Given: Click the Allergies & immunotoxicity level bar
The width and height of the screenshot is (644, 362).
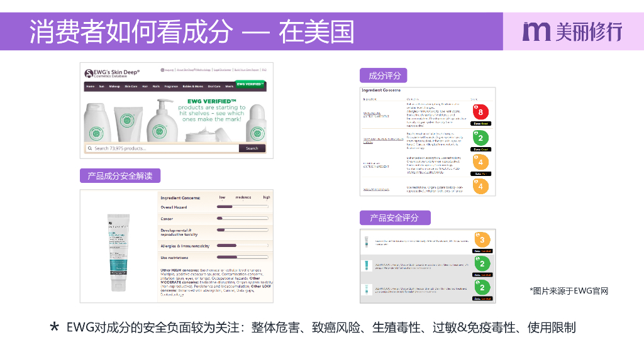Looking at the screenshot, I should (242, 246).
